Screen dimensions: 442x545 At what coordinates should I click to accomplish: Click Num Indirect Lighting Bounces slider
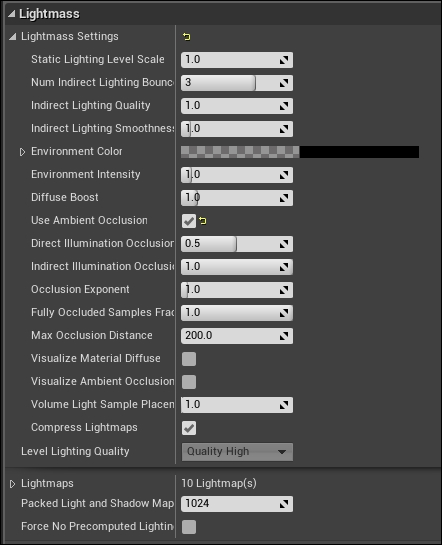pos(237,83)
